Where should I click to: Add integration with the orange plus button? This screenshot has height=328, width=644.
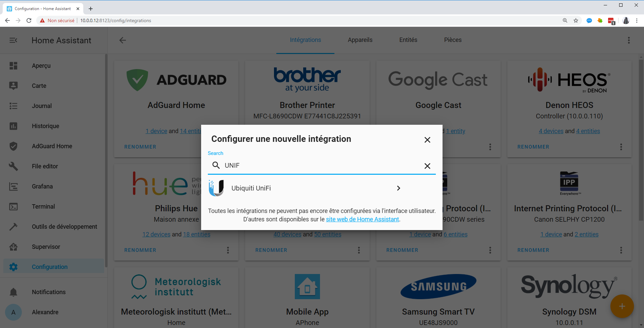coord(622,306)
